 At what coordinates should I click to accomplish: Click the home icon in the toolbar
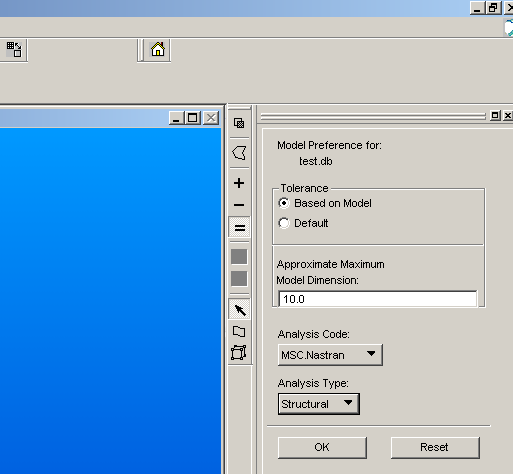coord(158,50)
